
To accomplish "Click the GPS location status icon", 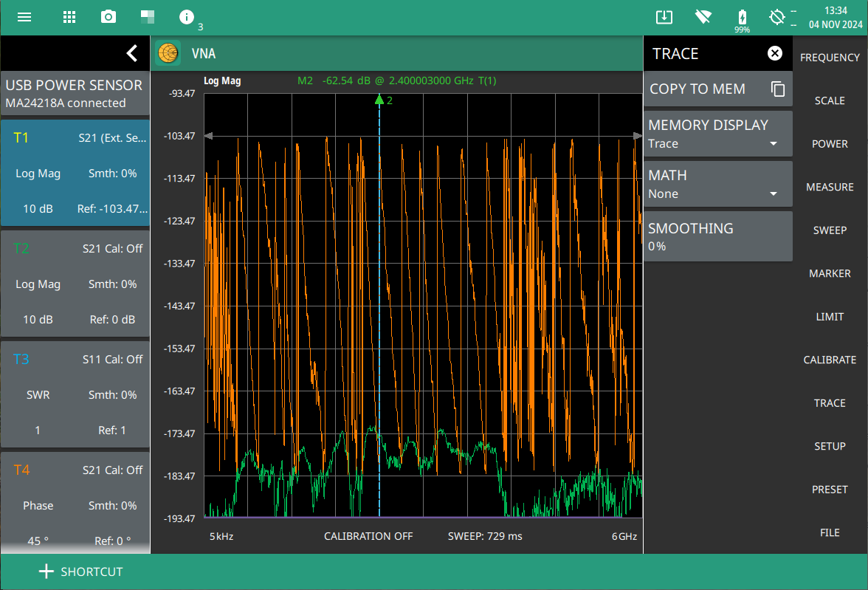I will click(x=776, y=17).
